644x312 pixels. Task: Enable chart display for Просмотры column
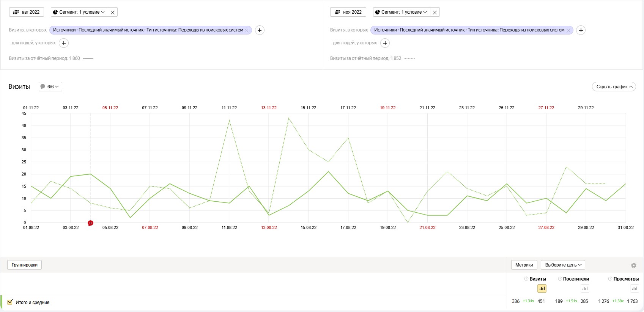pos(634,288)
